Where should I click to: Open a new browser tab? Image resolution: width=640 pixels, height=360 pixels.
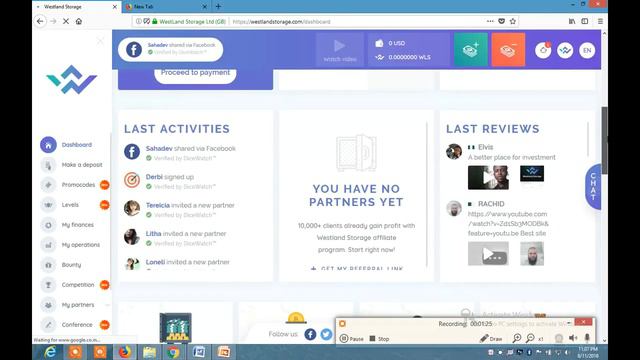(218, 7)
